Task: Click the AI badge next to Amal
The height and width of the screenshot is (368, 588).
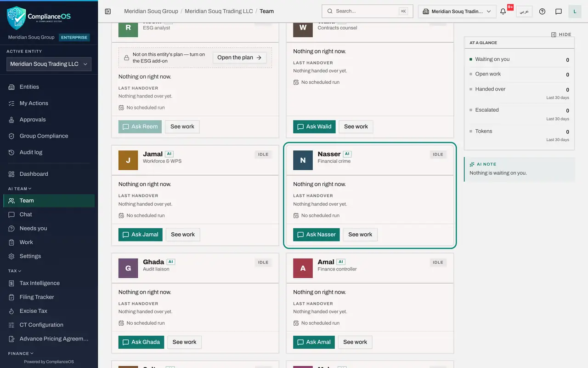Action: [x=341, y=262]
